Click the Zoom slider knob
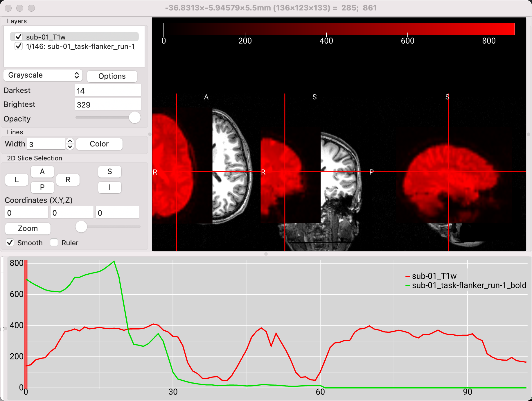 (x=81, y=226)
